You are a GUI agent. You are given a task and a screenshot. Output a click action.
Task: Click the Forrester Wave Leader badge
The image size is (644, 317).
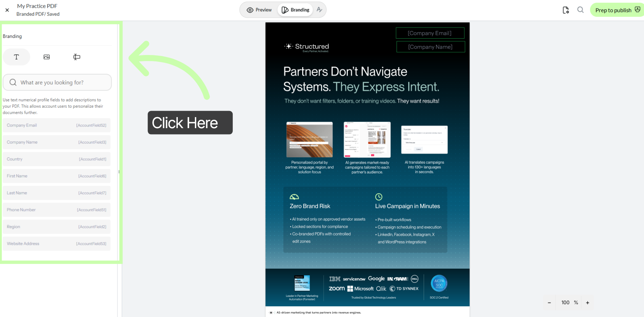(302, 283)
